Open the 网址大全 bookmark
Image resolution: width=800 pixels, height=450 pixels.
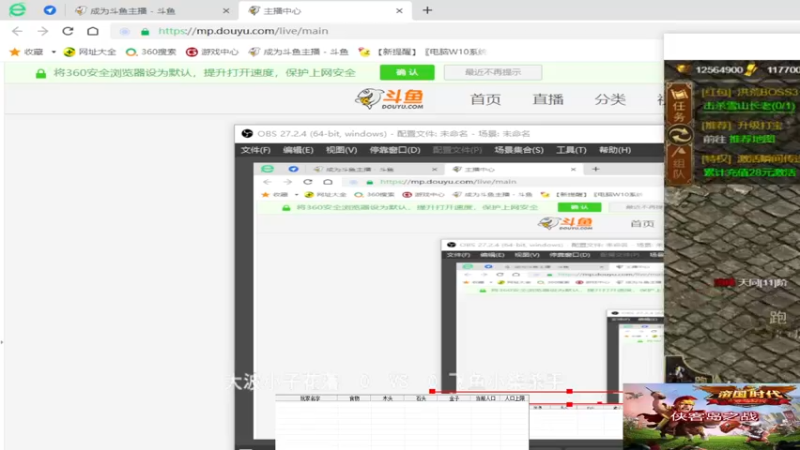(x=89, y=52)
